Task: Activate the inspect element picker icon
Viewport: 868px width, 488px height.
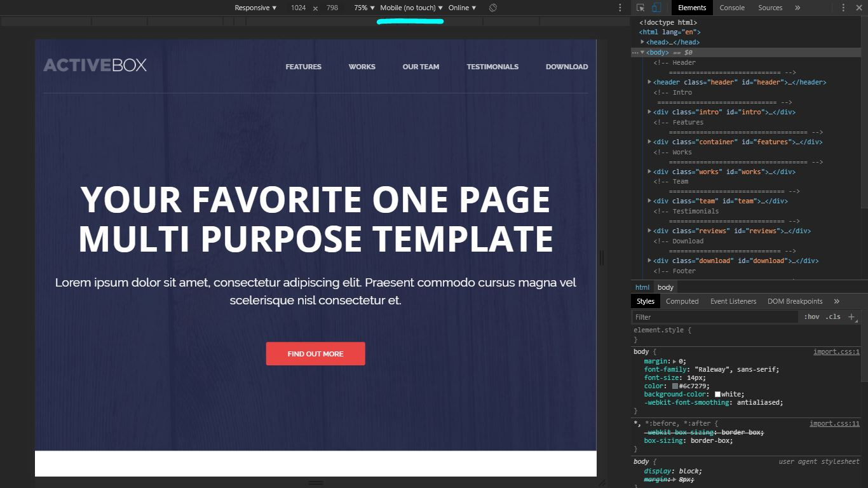Action: 641,8
